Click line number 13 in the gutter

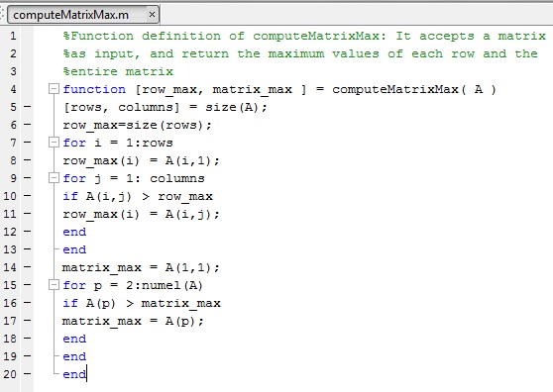pos(10,249)
